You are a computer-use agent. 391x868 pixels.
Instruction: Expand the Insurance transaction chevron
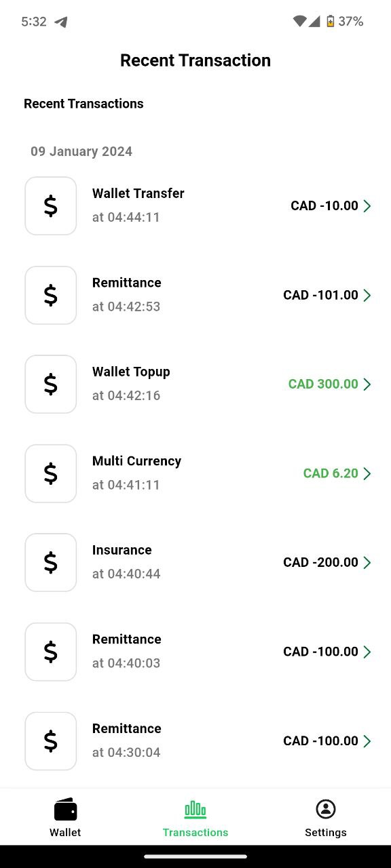tap(367, 562)
